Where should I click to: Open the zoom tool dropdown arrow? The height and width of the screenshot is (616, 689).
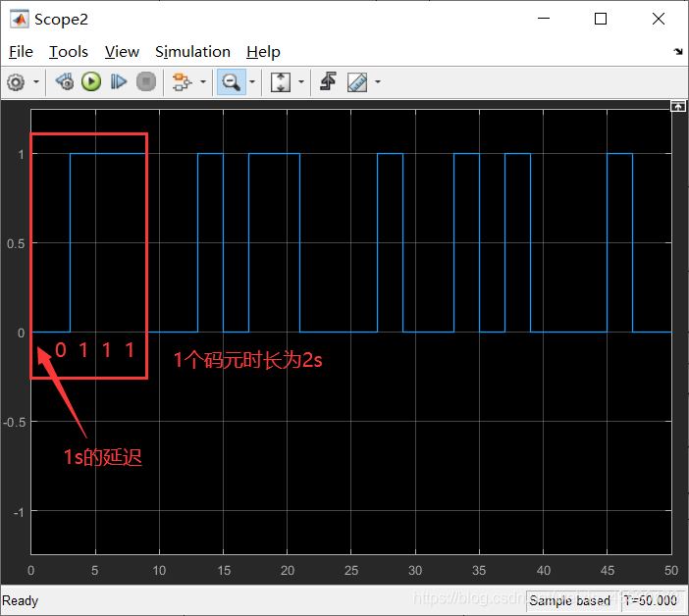pyautogui.click(x=252, y=81)
